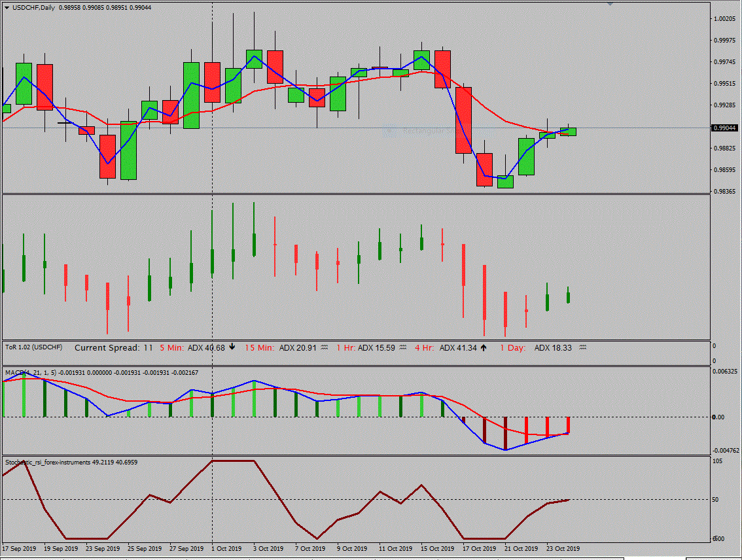Select the 17 Sep 2019 date on time axis
The image size is (742, 560).
(x=20, y=548)
